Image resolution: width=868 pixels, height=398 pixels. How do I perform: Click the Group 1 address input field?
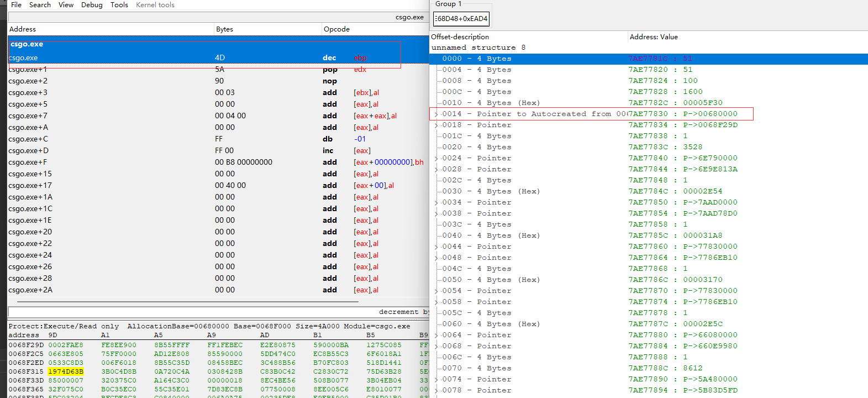(461, 19)
